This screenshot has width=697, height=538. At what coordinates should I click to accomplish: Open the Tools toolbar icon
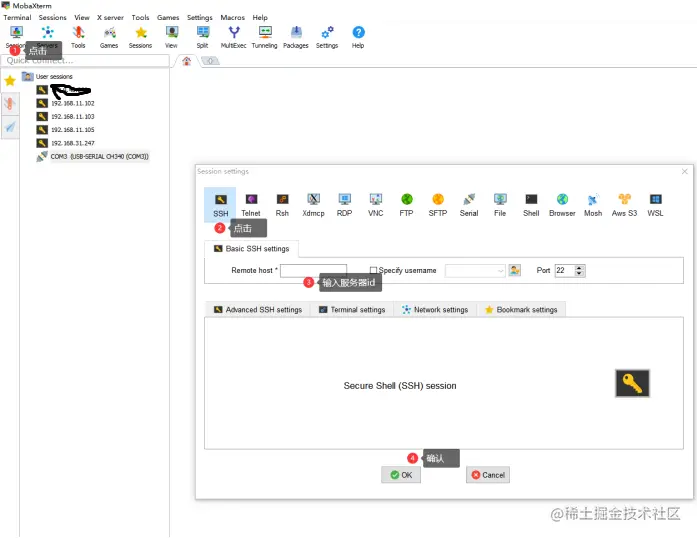coord(78,37)
